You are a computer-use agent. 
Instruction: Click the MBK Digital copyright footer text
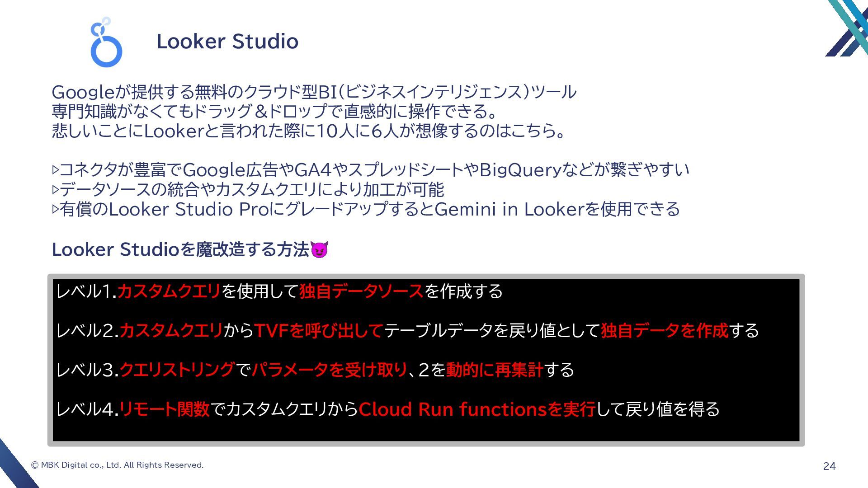click(118, 465)
